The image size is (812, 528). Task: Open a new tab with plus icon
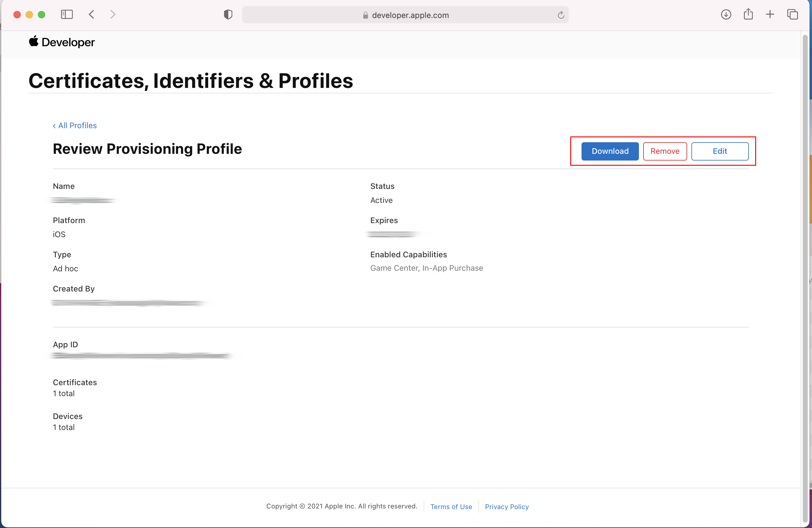(770, 14)
